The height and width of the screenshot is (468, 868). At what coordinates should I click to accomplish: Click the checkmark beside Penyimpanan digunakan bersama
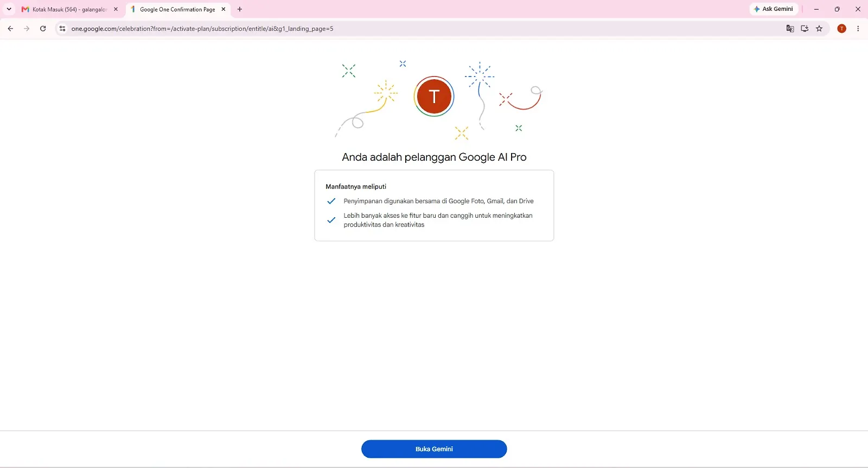point(331,201)
